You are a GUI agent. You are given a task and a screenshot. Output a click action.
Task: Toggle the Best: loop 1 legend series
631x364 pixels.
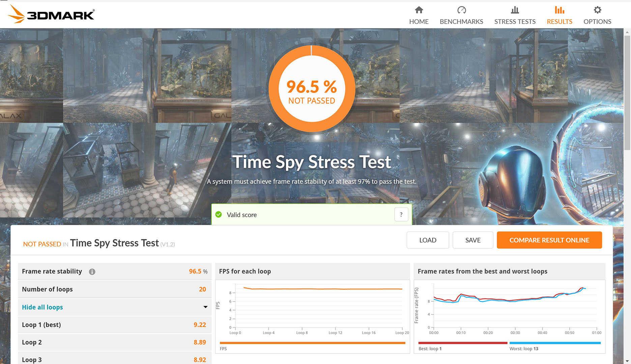click(x=463, y=343)
